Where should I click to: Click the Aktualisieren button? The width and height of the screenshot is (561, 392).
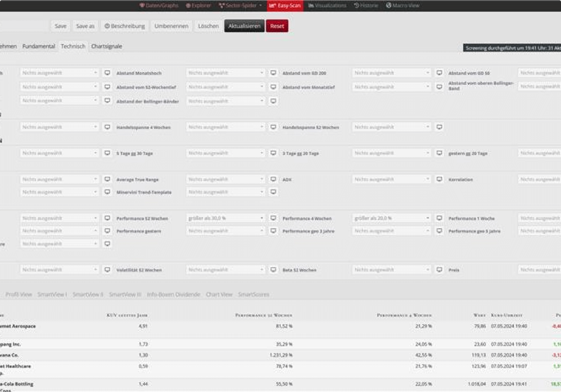(244, 26)
